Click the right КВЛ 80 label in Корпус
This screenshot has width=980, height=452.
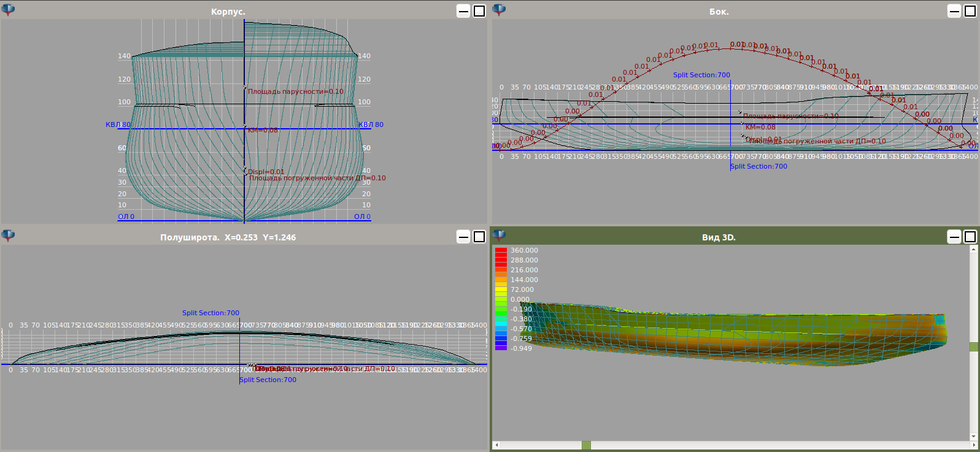[x=371, y=124]
